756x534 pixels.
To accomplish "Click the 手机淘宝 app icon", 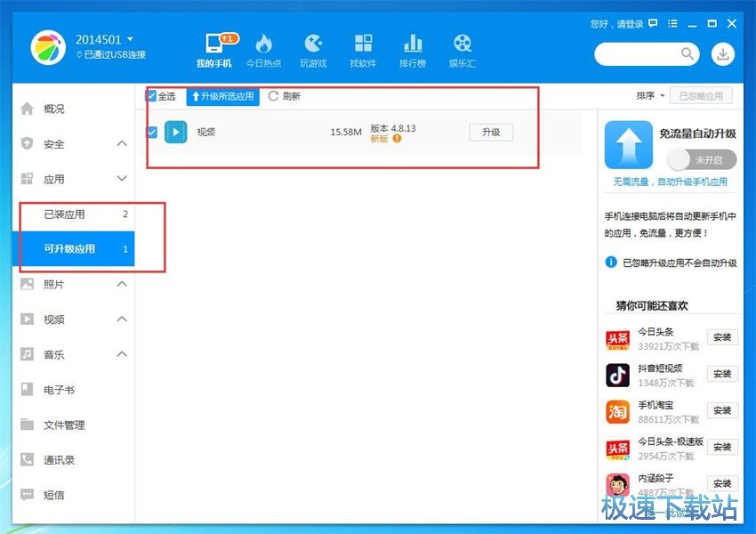I will click(617, 412).
